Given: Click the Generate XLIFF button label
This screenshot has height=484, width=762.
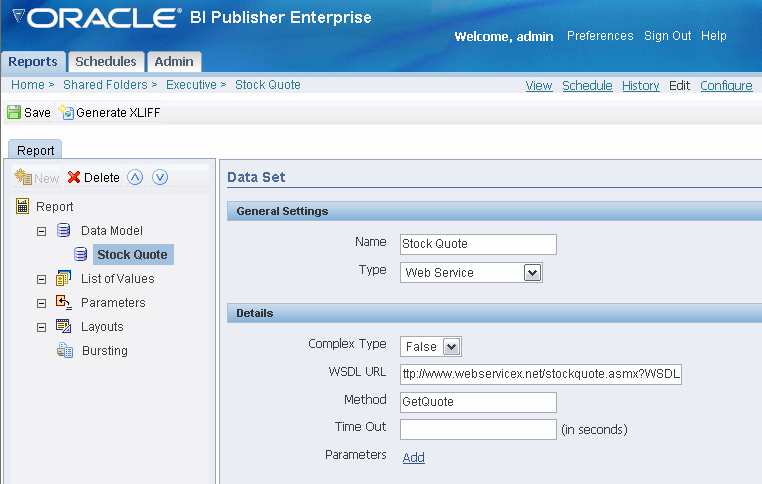Looking at the screenshot, I should click(118, 113).
